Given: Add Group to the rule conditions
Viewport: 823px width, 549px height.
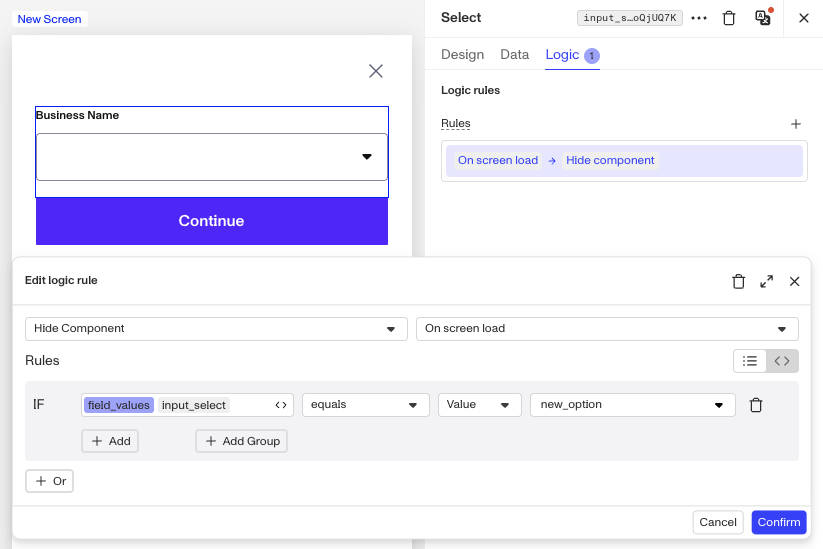Looking at the screenshot, I should point(241,441).
